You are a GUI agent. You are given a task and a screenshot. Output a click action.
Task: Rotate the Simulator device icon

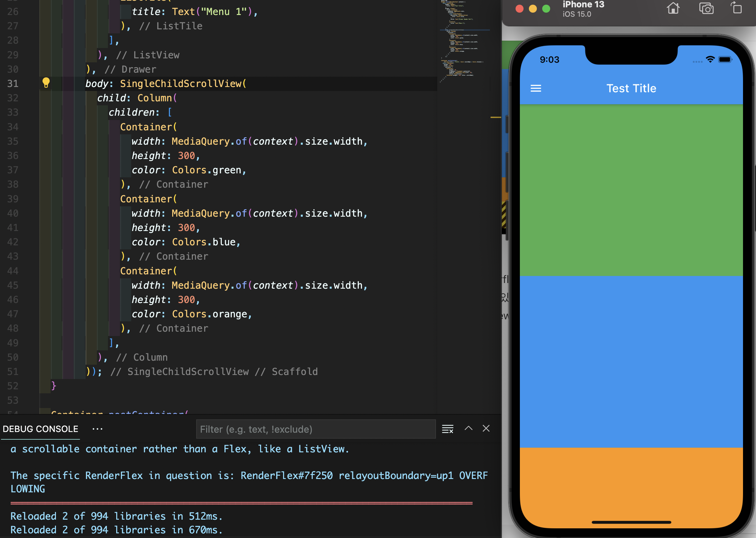click(x=736, y=8)
